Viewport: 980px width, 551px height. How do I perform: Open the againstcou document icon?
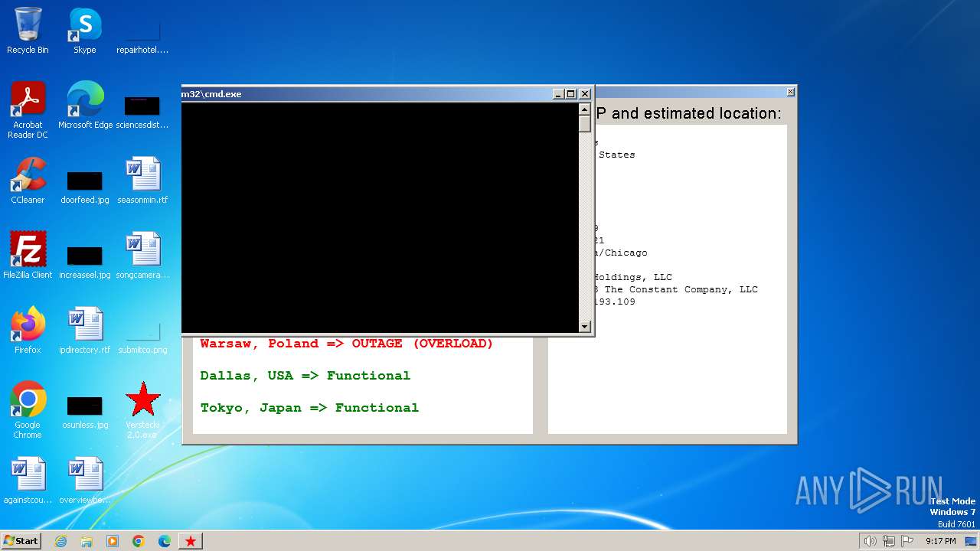[28, 481]
